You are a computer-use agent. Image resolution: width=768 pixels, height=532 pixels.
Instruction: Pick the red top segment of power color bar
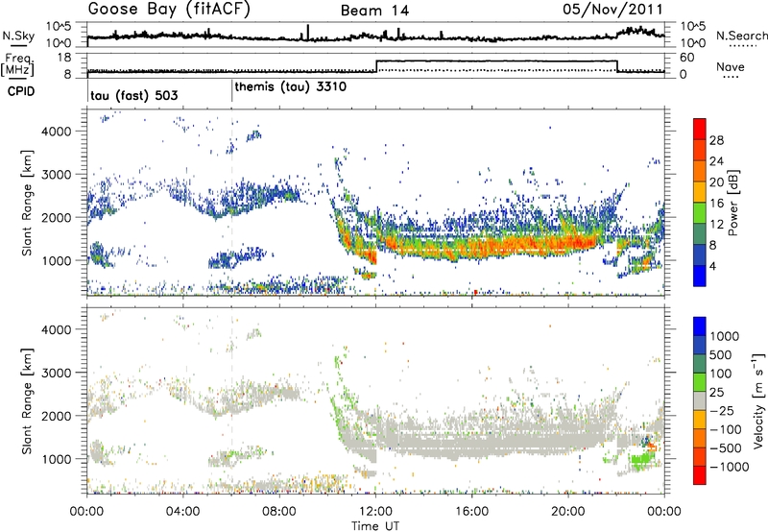tap(700, 129)
